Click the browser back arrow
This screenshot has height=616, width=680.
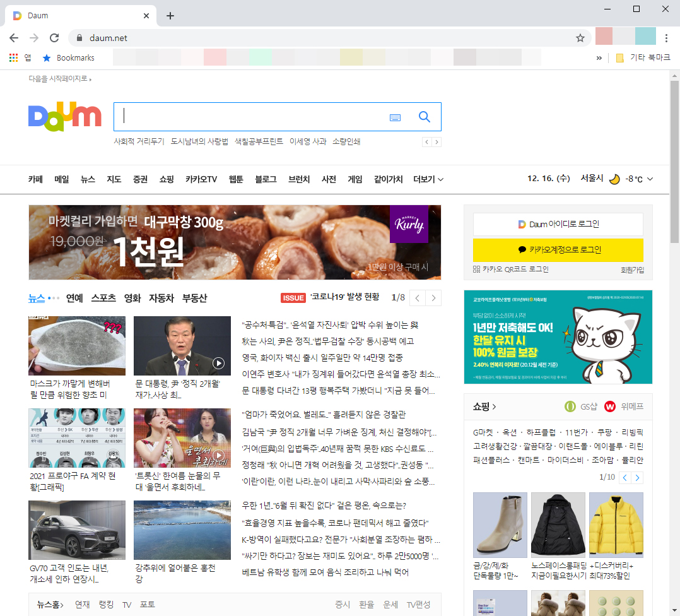click(14, 38)
